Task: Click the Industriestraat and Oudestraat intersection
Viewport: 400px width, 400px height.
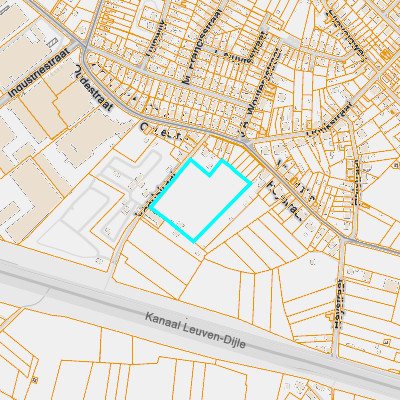Action: [83, 46]
